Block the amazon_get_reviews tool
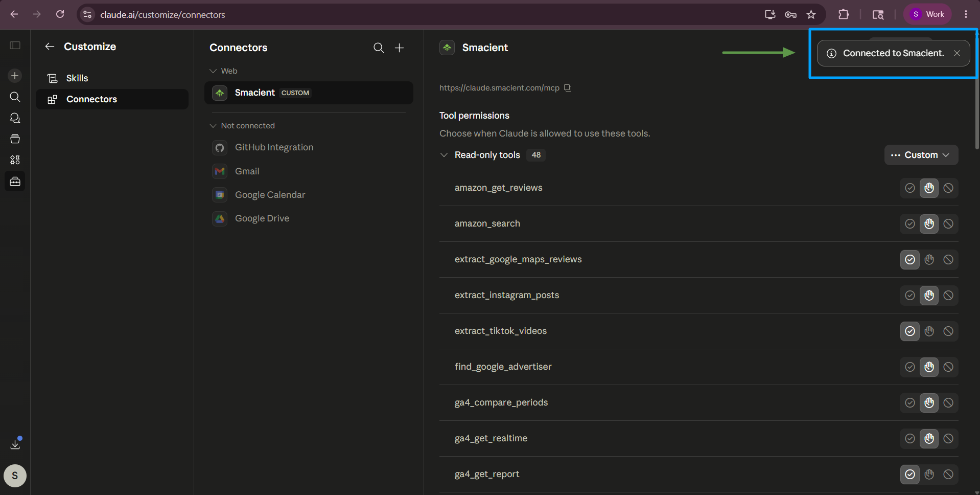The width and height of the screenshot is (980, 495). coord(948,188)
